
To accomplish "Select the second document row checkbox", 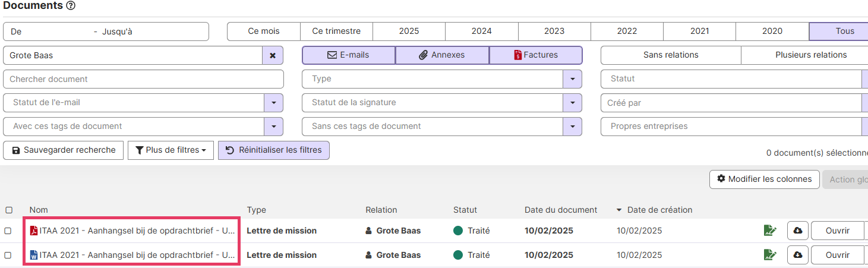I will tap(8, 255).
